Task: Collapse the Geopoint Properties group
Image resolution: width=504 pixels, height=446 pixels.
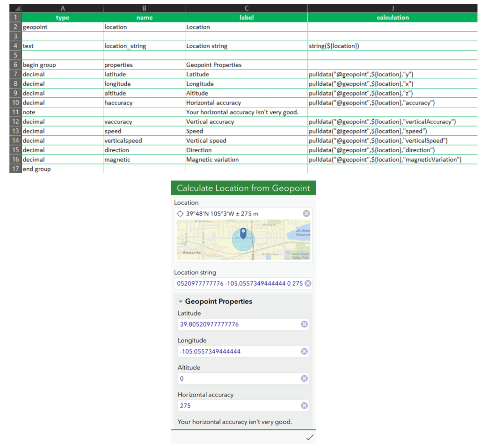Action: pos(180,301)
